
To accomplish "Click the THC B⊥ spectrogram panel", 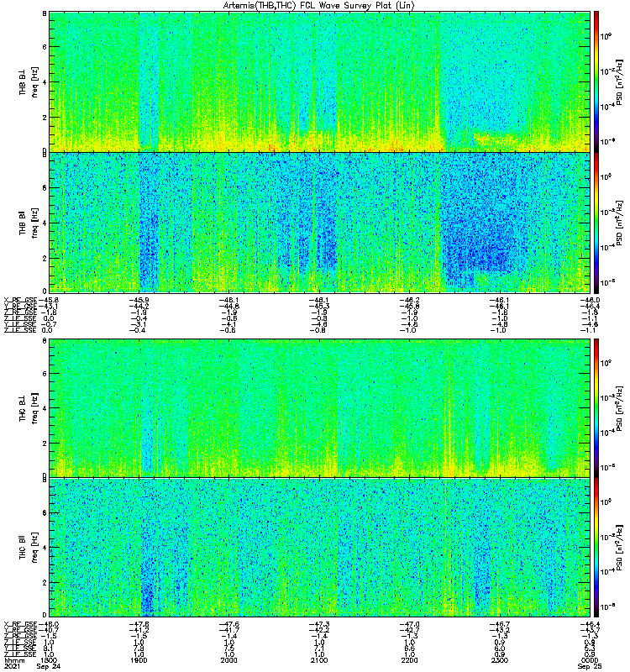I will pyautogui.click(x=320, y=408).
